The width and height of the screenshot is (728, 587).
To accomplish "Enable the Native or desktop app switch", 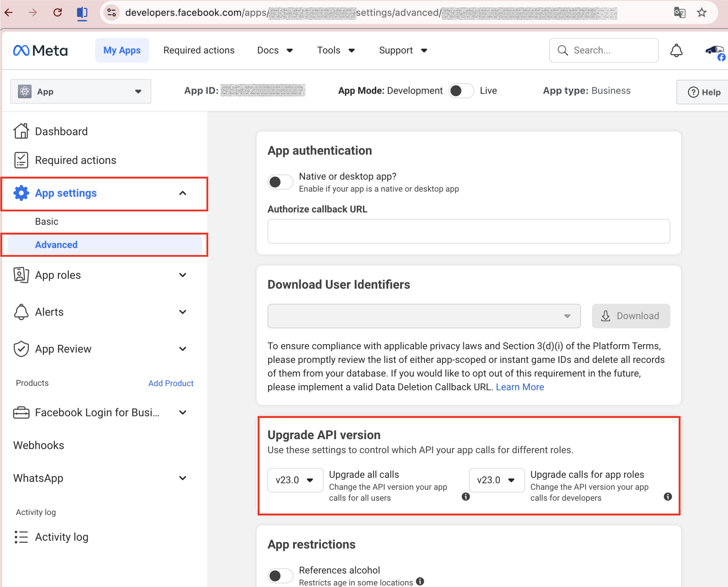I will coord(280,182).
